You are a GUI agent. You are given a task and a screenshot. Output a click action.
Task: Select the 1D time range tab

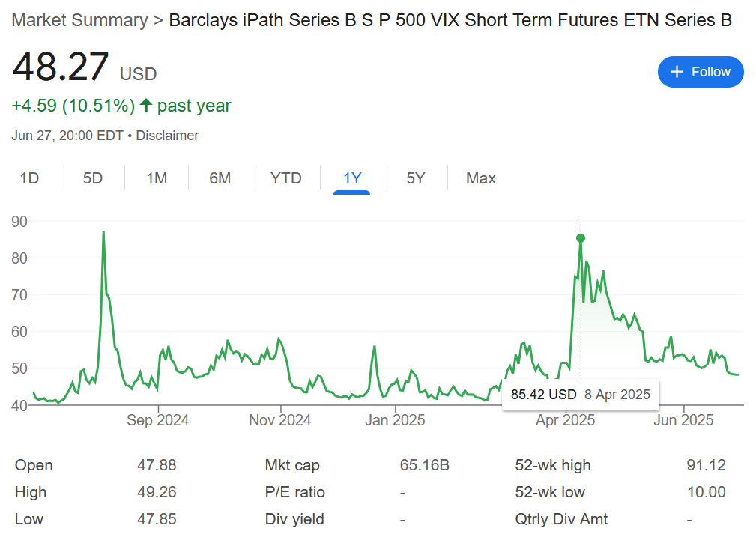[x=29, y=178]
